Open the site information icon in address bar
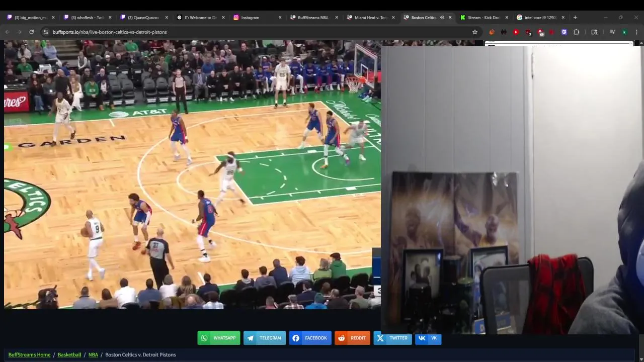644x362 pixels. pos(46,32)
